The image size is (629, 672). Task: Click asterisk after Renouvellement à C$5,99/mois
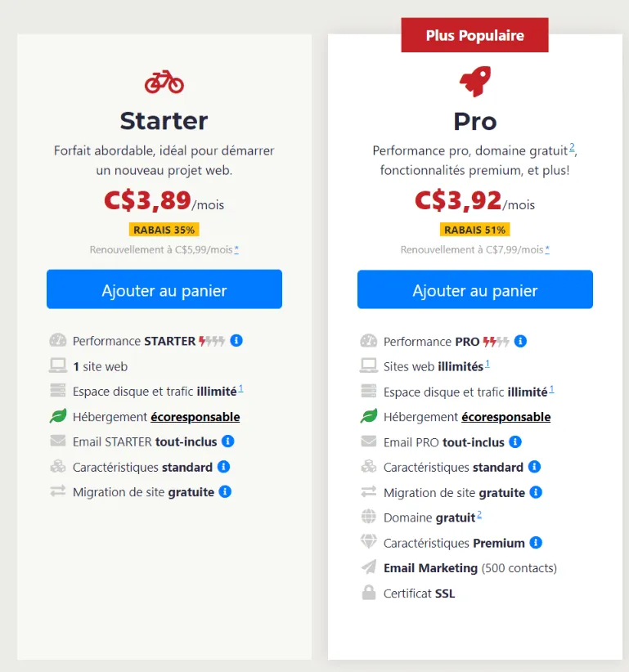236,249
